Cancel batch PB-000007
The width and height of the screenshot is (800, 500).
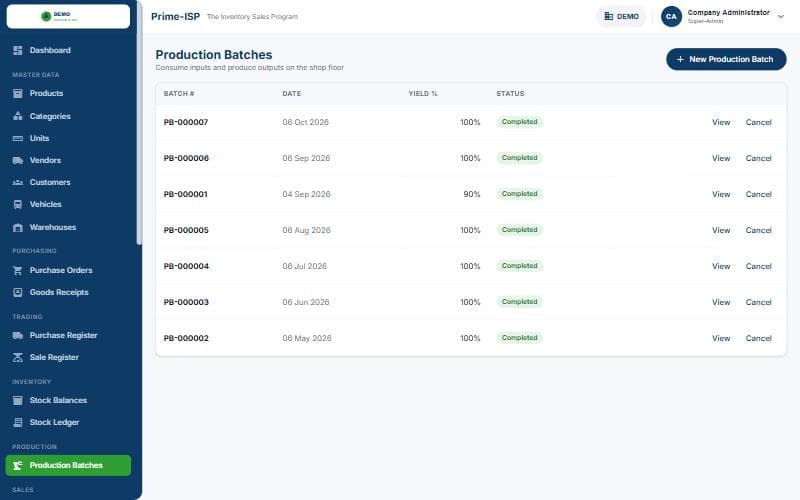pos(758,122)
